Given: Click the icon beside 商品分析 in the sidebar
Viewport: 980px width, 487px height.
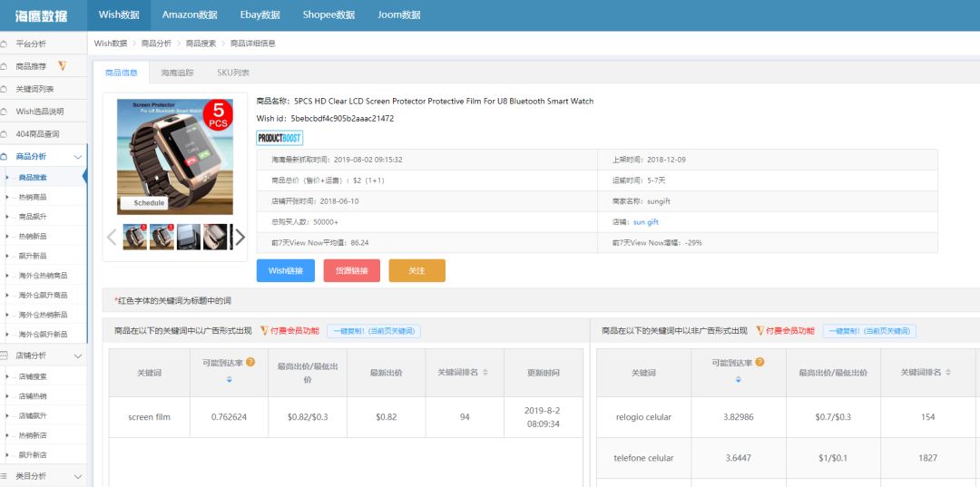Looking at the screenshot, I should (x=5, y=156).
